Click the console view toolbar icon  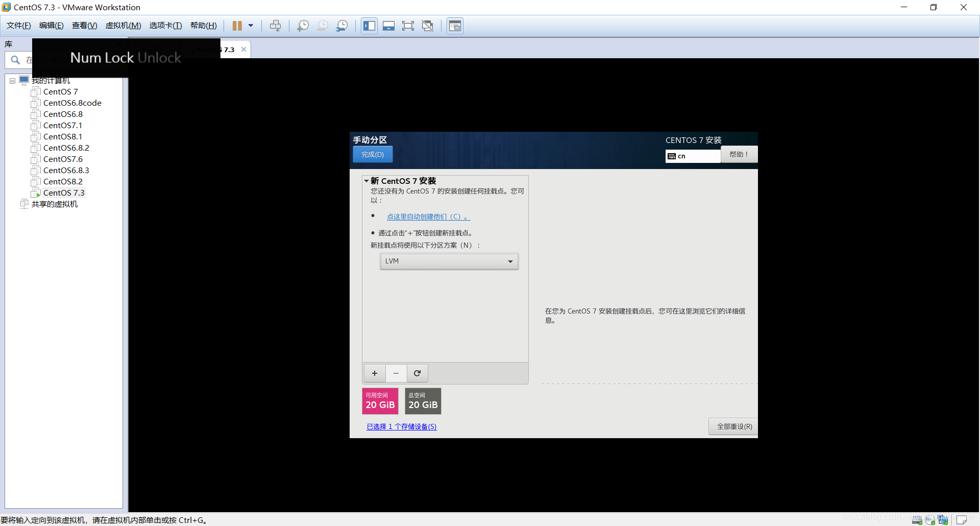[455, 26]
